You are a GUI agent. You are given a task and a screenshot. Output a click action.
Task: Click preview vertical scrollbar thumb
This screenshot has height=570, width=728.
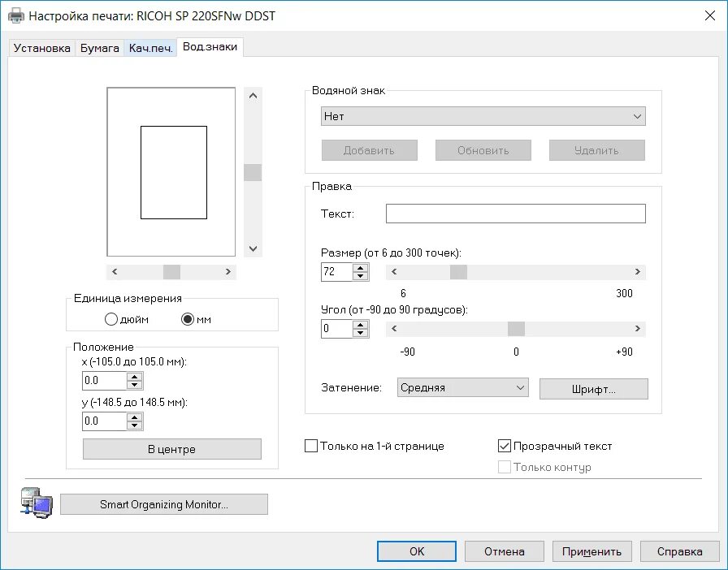click(x=253, y=172)
